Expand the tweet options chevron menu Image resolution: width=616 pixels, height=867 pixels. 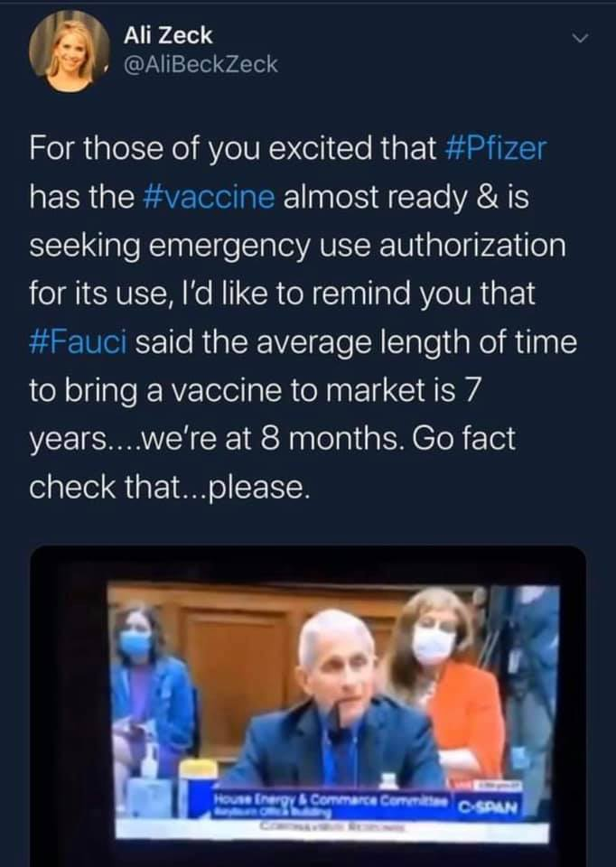coord(580,39)
